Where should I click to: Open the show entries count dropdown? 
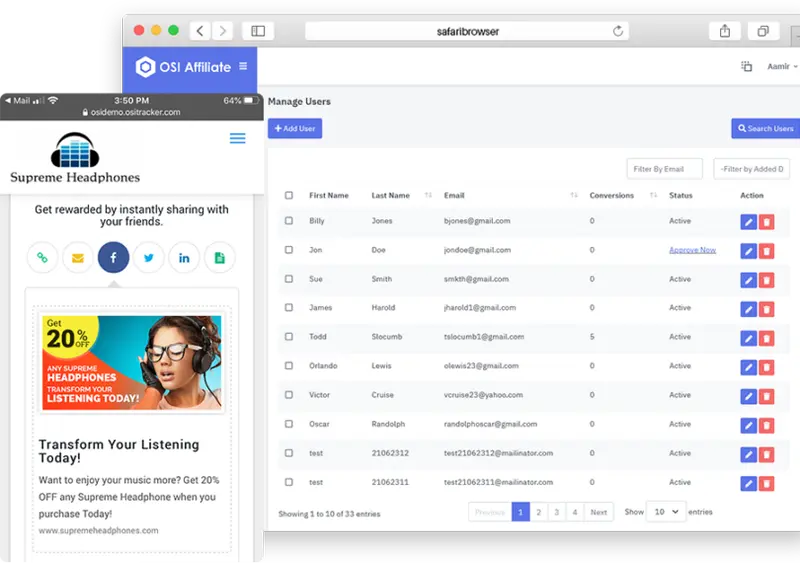click(666, 511)
